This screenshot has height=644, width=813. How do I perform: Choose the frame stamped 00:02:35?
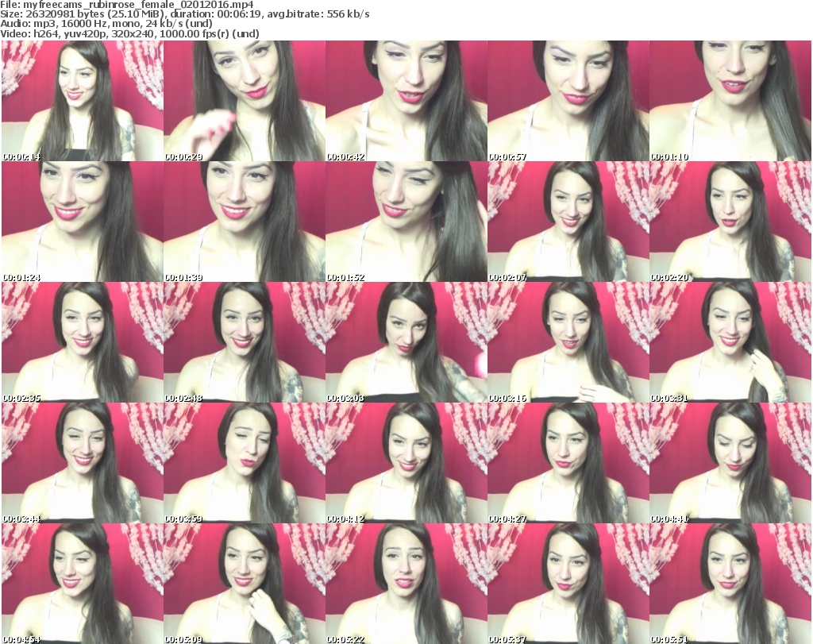(x=83, y=342)
